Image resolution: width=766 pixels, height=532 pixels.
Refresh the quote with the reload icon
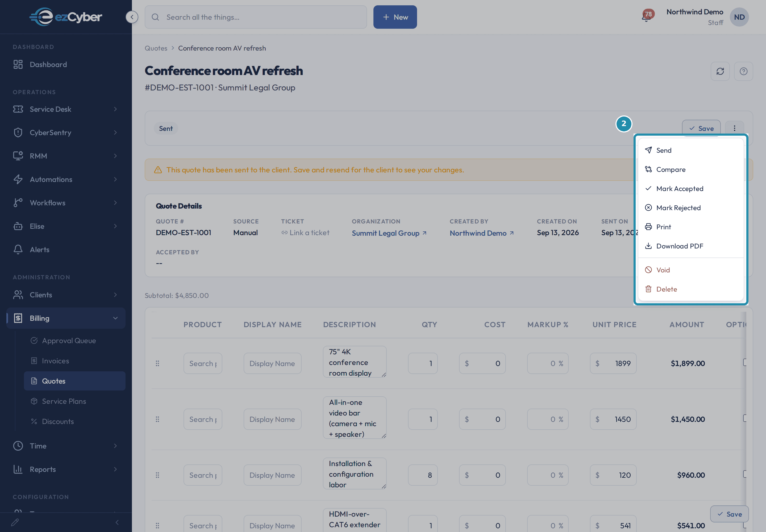pyautogui.click(x=720, y=71)
